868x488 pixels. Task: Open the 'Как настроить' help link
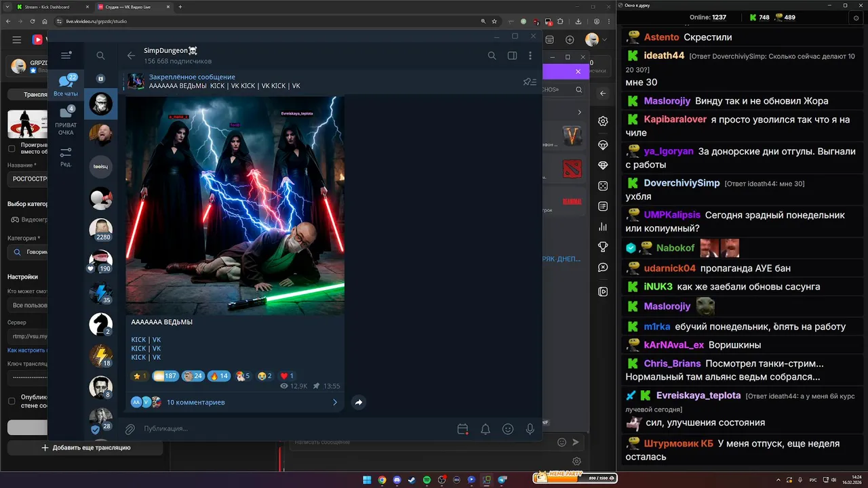(x=27, y=350)
